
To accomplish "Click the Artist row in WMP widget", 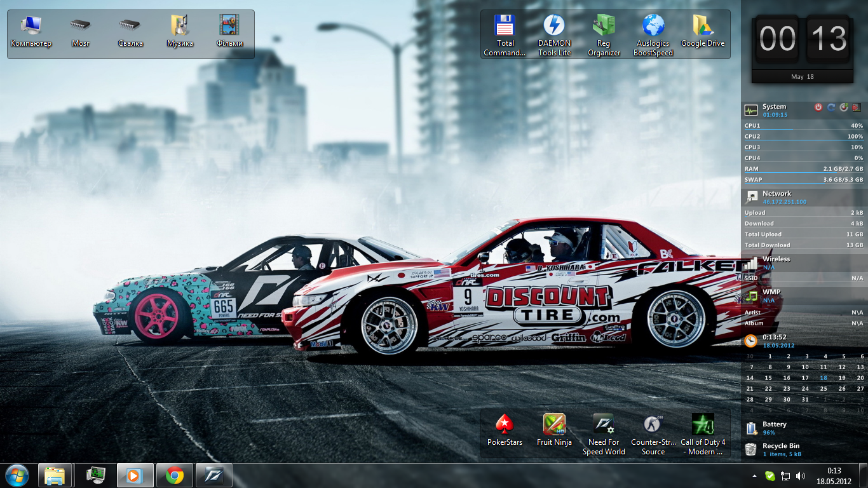I will click(x=804, y=313).
